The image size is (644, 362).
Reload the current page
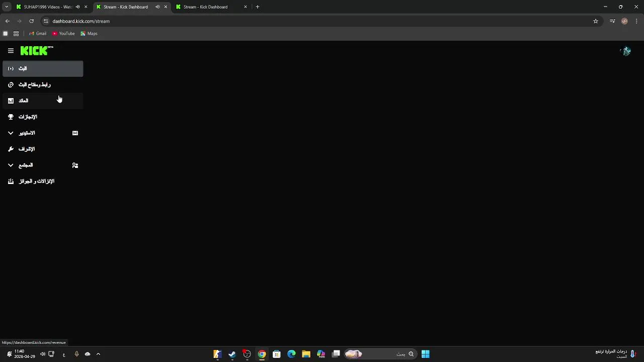(31, 21)
